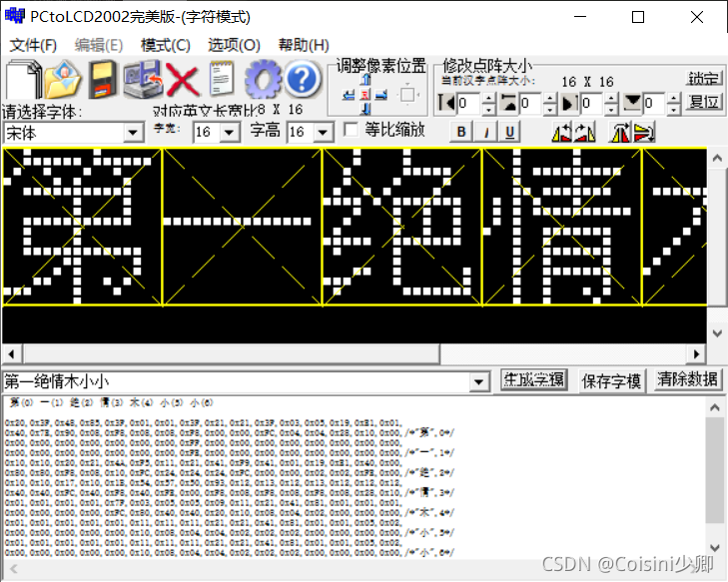
Task: Click the red center icon between pixel arrows
Action: (365, 95)
